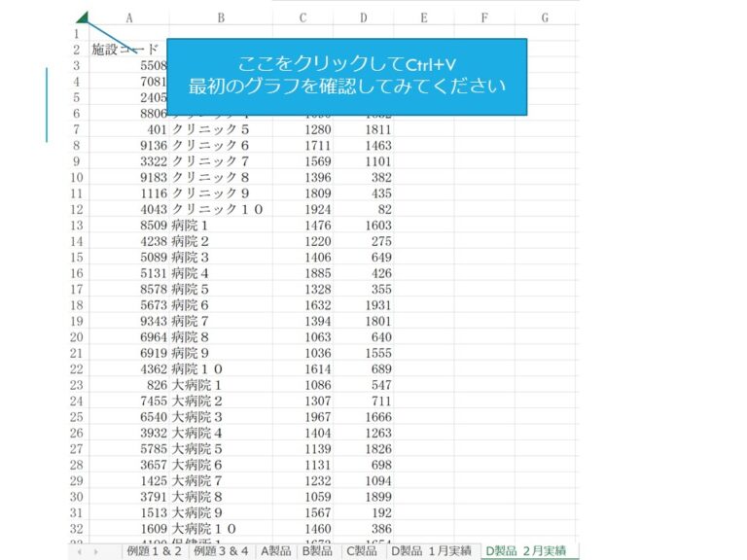Viewport: 747px width, 560px height.
Task: Select row 13 header
Action: pyautogui.click(x=77, y=226)
